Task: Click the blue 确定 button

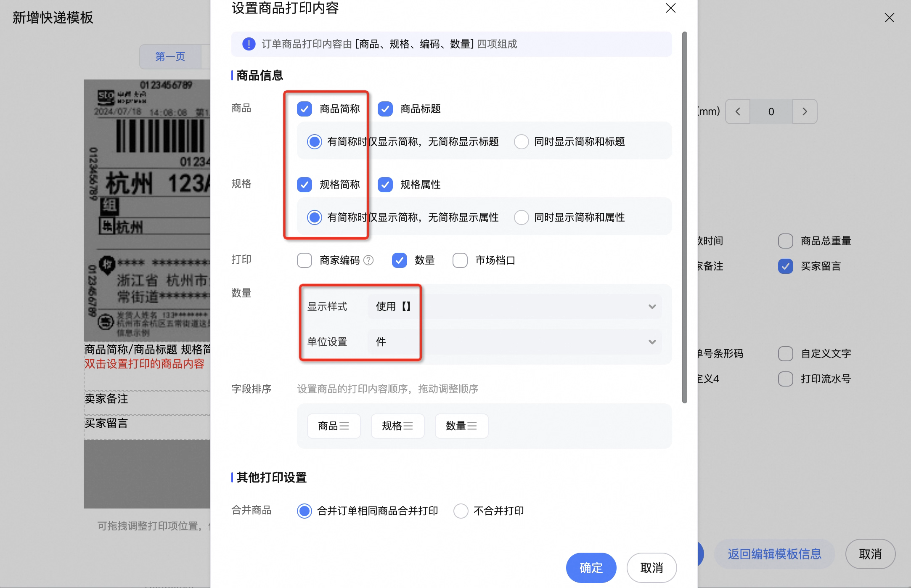Action: coord(591,568)
